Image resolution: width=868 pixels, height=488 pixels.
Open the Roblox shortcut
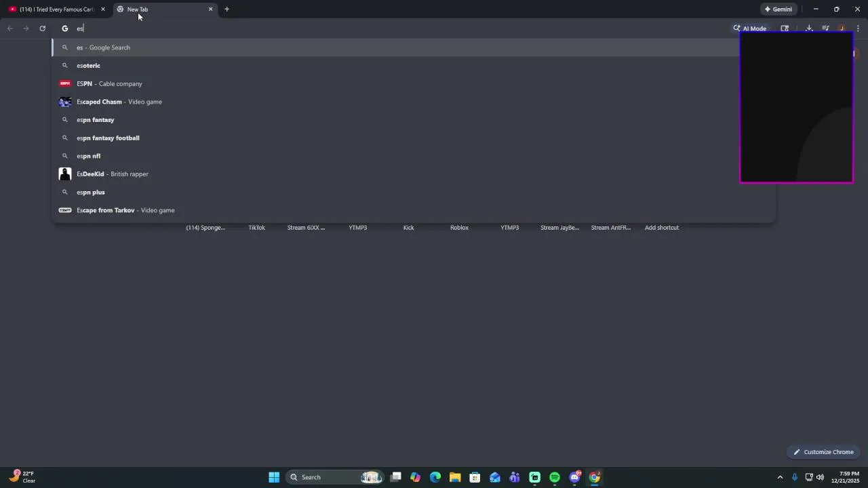point(459,228)
